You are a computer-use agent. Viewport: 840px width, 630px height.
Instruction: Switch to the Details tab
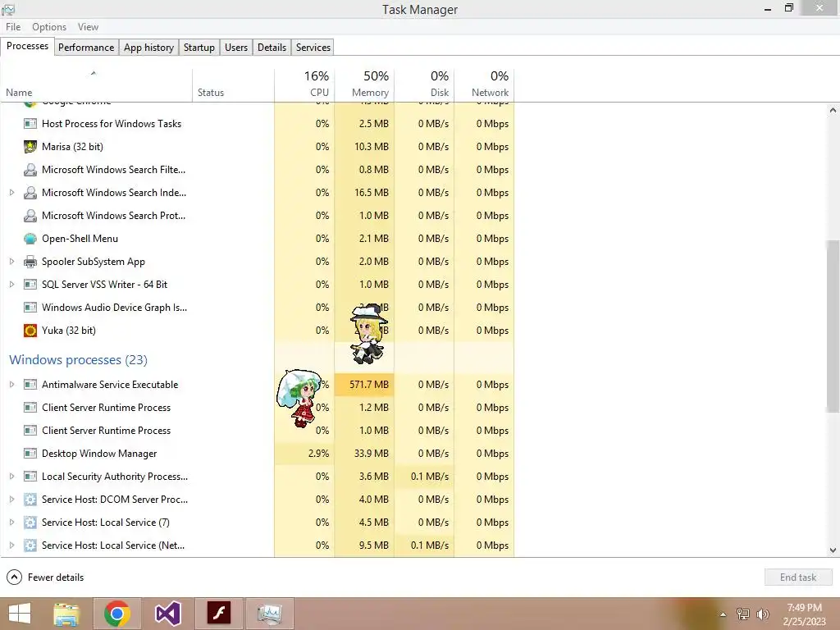point(272,47)
